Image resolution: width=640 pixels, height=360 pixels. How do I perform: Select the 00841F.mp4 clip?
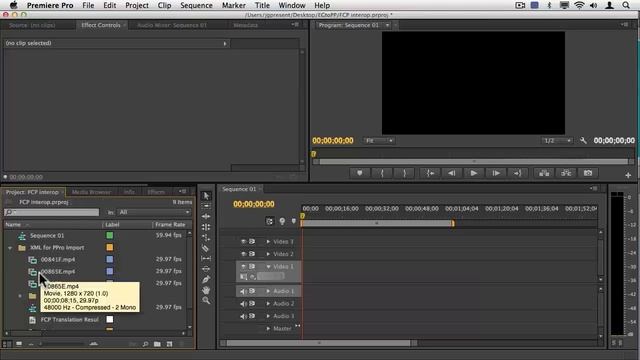click(x=58, y=260)
